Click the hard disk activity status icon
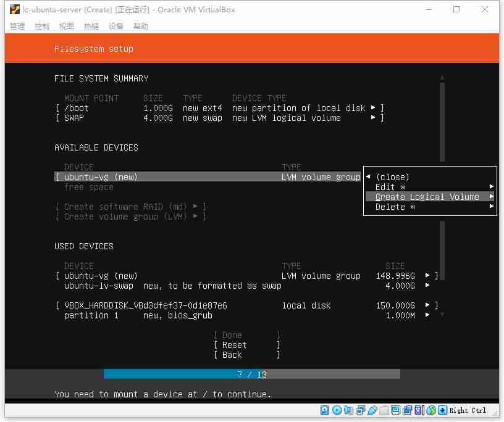This screenshot has height=422, width=504. coord(324,410)
